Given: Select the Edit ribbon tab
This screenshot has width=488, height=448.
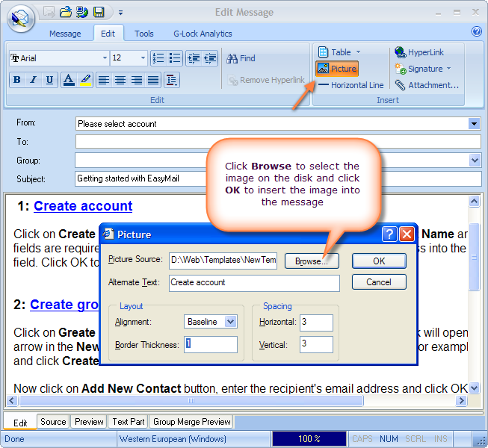Looking at the screenshot, I should pos(108,34).
